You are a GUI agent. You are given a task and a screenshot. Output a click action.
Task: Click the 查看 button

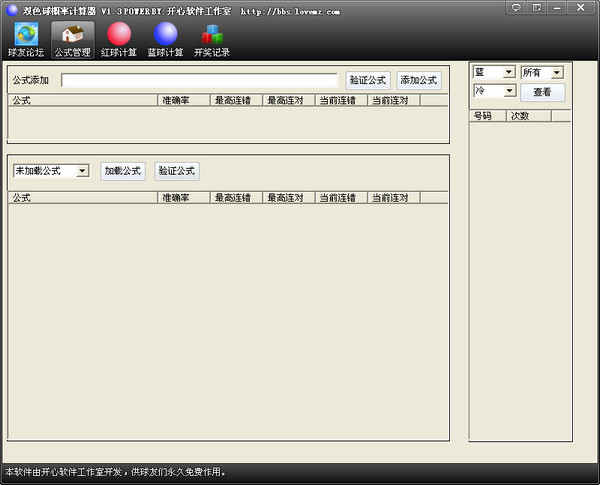coord(543,92)
